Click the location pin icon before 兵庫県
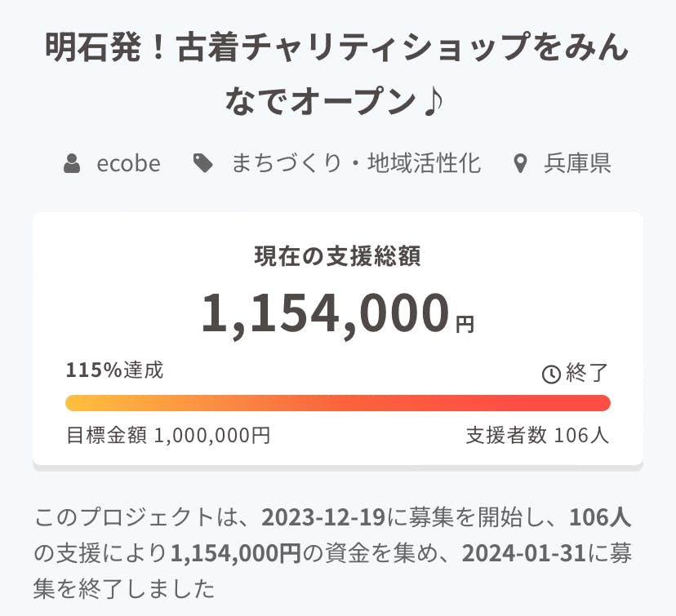 pyautogui.click(x=520, y=164)
